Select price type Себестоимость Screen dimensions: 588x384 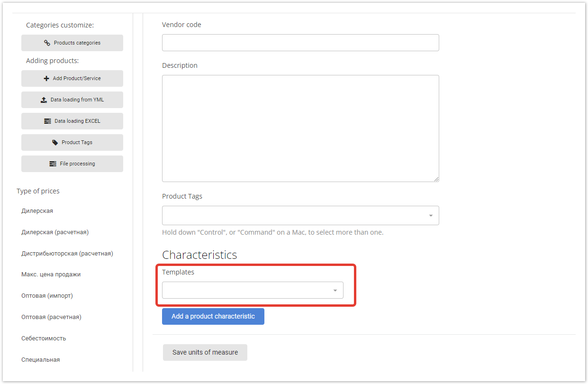44,338
